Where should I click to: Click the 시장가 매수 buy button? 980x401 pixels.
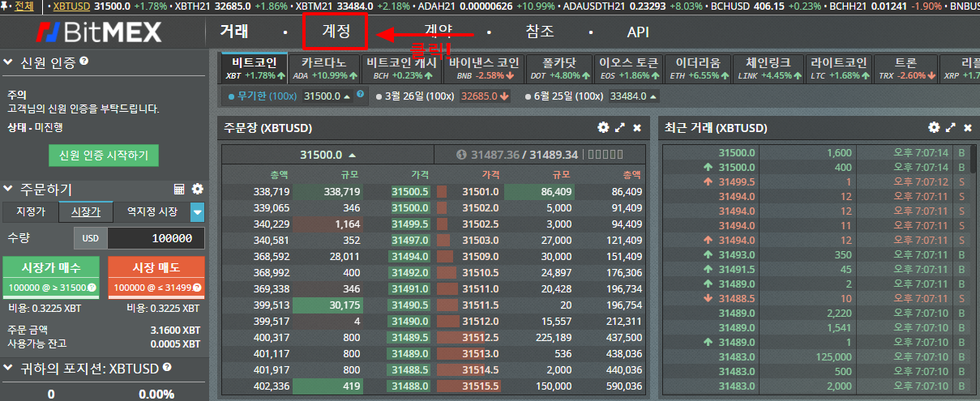click(51, 277)
